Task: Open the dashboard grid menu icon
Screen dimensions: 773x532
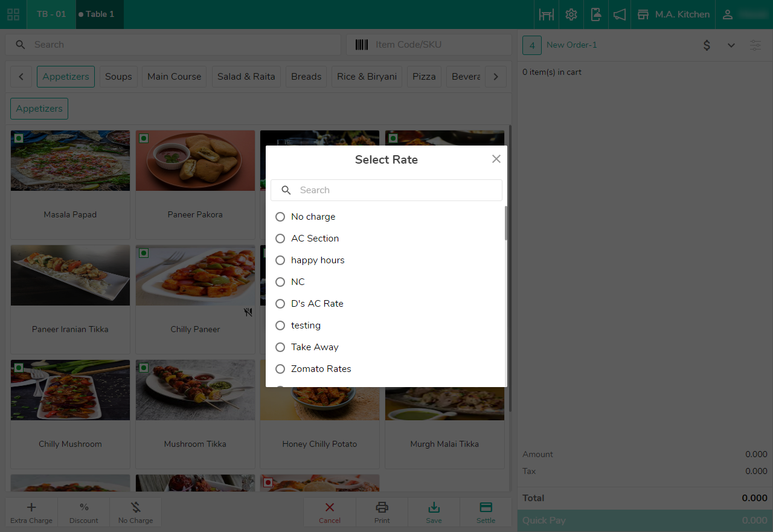Action: pyautogui.click(x=13, y=14)
